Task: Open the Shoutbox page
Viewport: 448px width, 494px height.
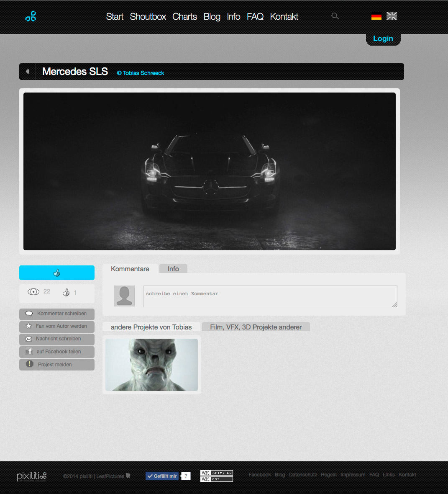Action: pyautogui.click(x=148, y=17)
